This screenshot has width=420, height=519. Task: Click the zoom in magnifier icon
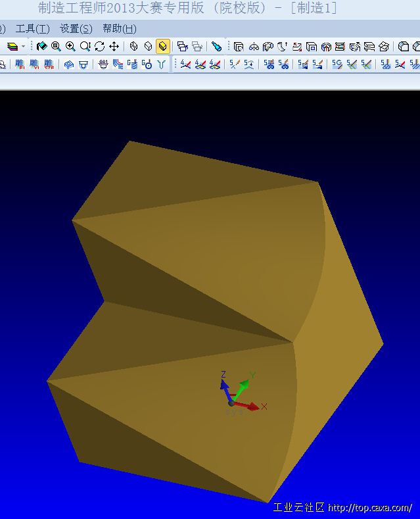[x=70, y=47]
